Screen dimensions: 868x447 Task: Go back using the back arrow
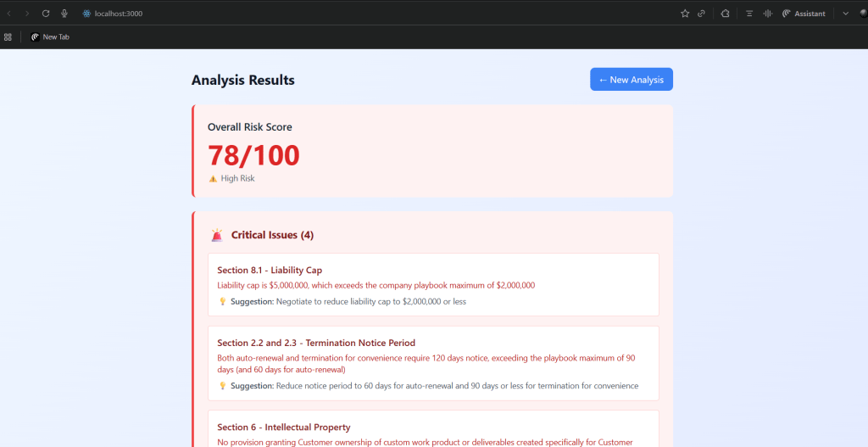tap(9, 14)
